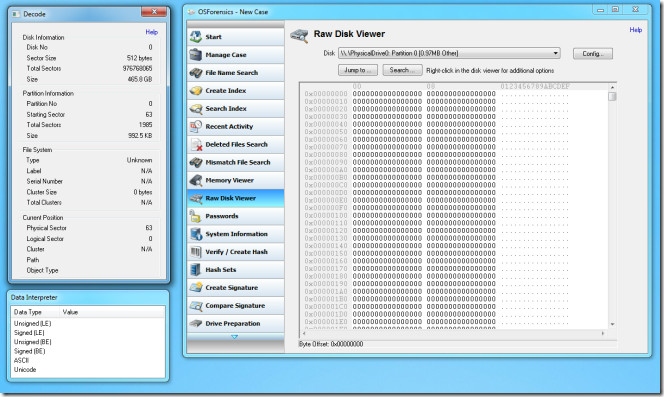664x397 pixels.
Task: Select the Passwords module
Action: coord(235,216)
